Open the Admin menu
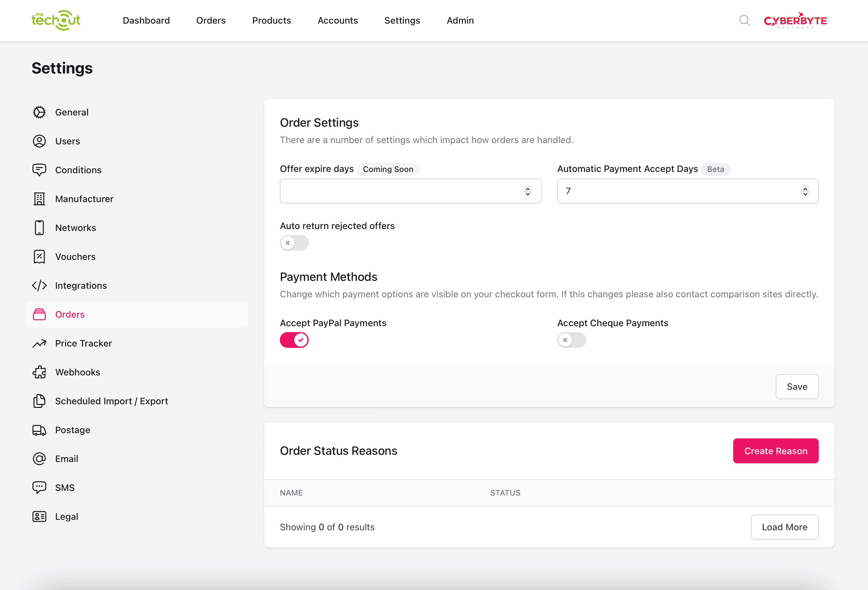Viewport: 868px width, 590px height. click(x=460, y=21)
